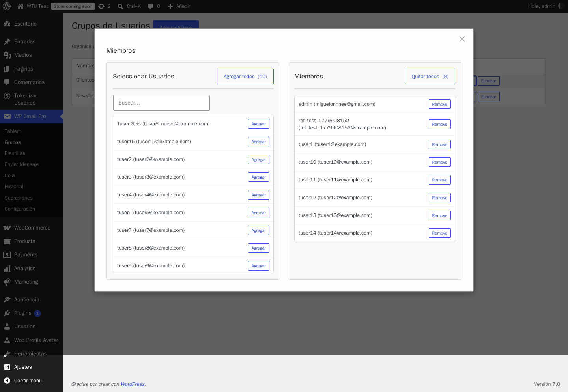Add tuser2 to members
This screenshot has width=568, height=392.
coord(259,159)
